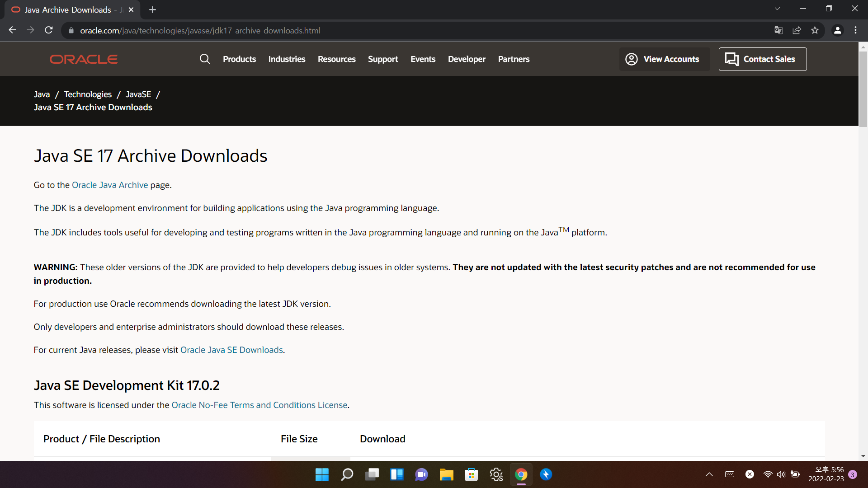
Task: Go back with the browser back arrow
Action: pos(12,30)
